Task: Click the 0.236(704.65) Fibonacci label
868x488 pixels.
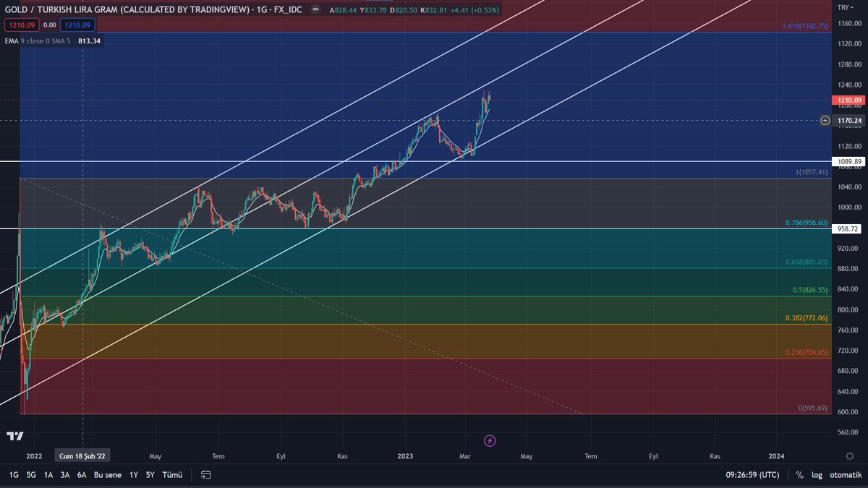Action: (x=808, y=353)
